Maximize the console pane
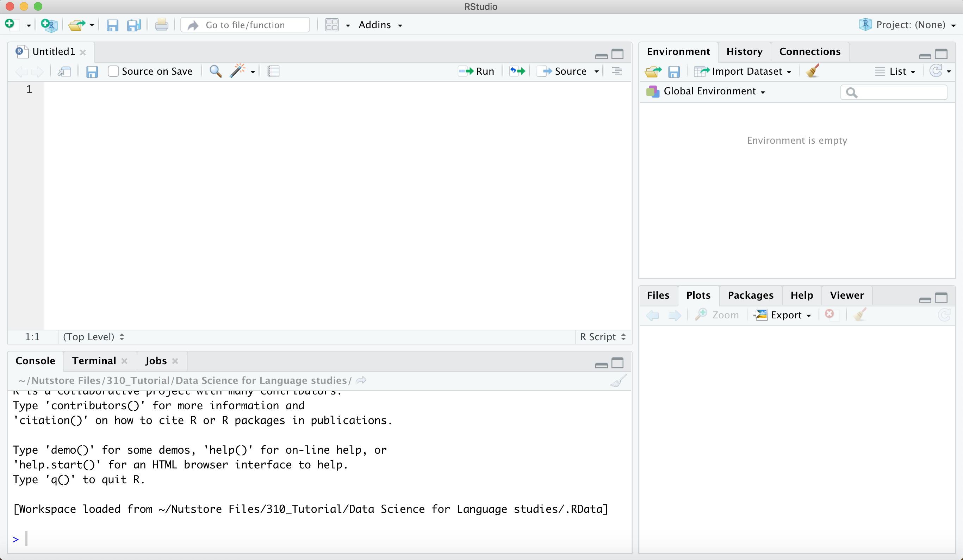 pos(617,363)
